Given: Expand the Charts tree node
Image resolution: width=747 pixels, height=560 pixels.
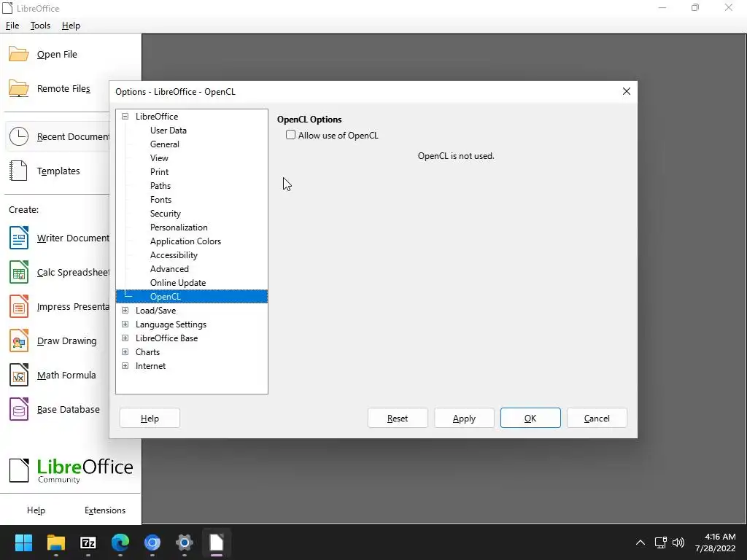Looking at the screenshot, I should click(x=125, y=352).
